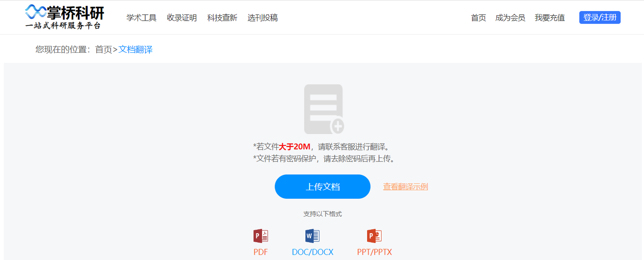This screenshot has height=260, width=644.
Task: Click 首页 in the breadcrumb
Action: click(104, 50)
